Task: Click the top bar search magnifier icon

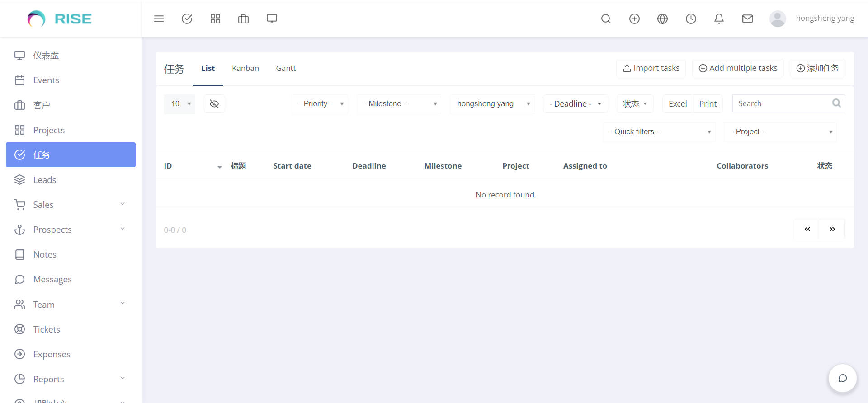Action: point(606,19)
